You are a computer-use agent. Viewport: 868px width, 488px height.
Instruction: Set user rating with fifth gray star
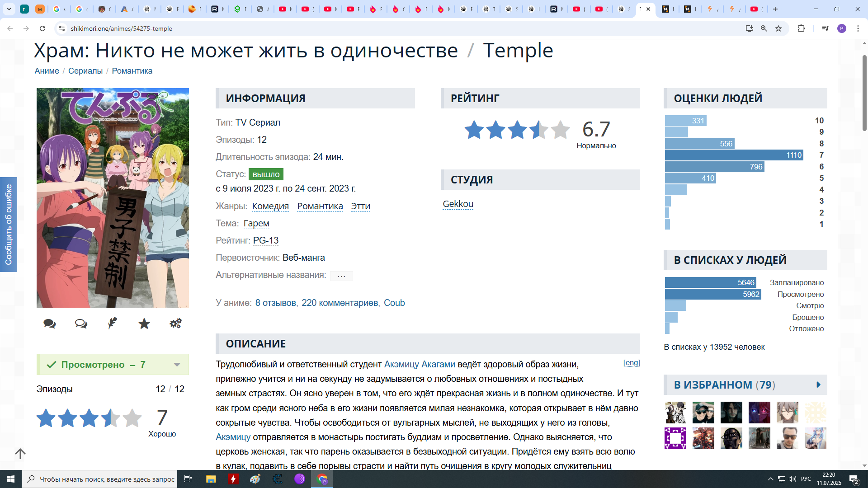(x=132, y=418)
